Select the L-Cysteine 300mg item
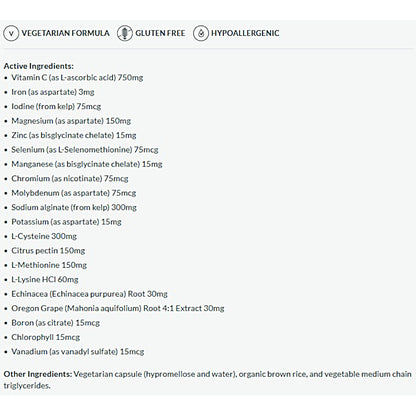This screenshot has height=416, width=416. pyautogui.click(x=44, y=236)
